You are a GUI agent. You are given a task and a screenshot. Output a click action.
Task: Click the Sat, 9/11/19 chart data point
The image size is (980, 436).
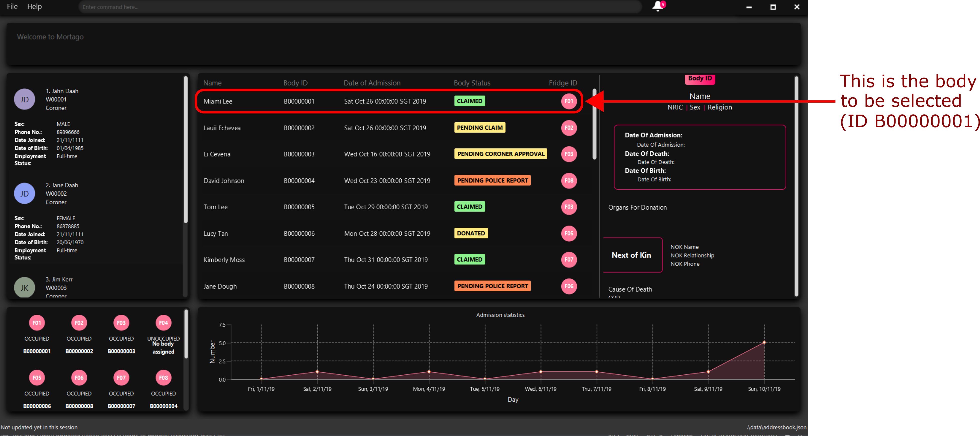[708, 372]
